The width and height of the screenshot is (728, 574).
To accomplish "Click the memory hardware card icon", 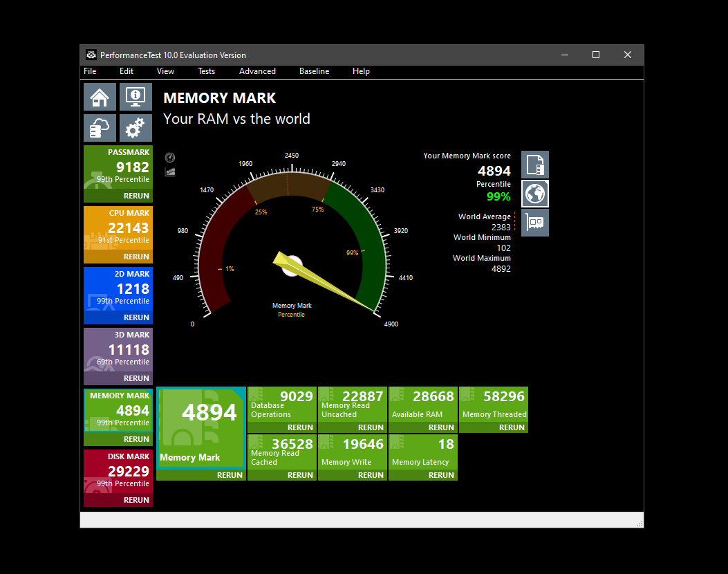I will (x=535, y=223).
